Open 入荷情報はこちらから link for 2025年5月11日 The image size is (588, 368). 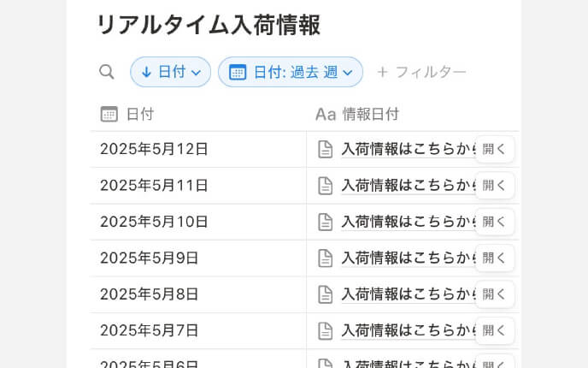point(409,186)
